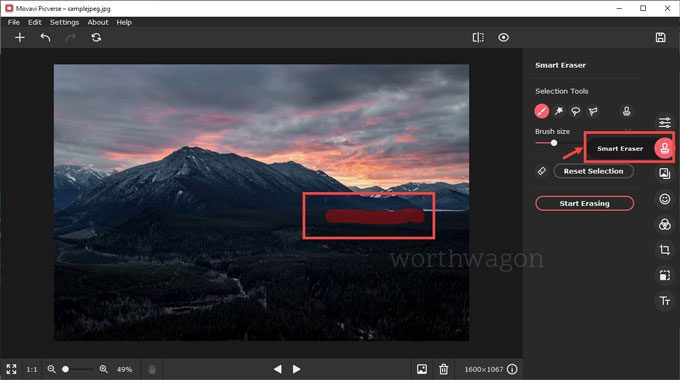Click the 49% zoom value

124,370
